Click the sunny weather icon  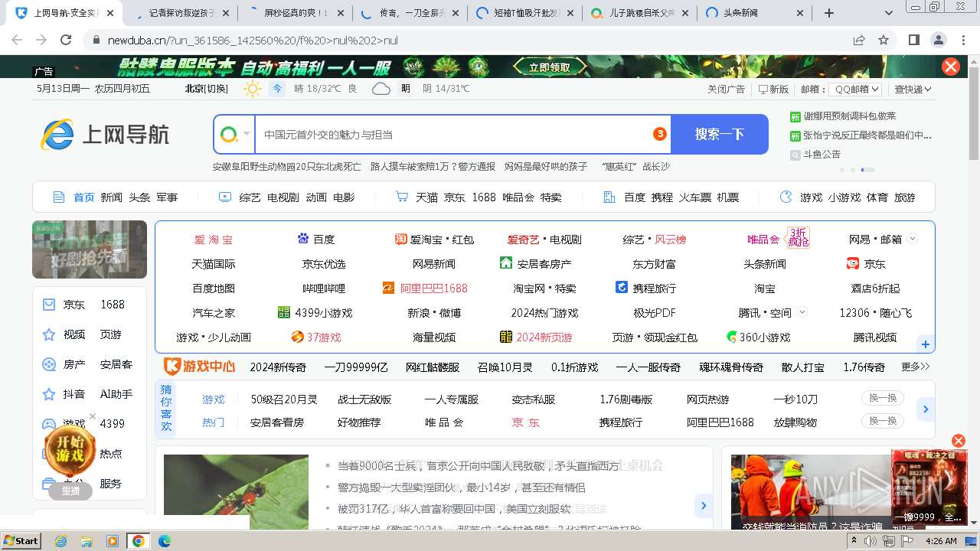pos(252,89)
